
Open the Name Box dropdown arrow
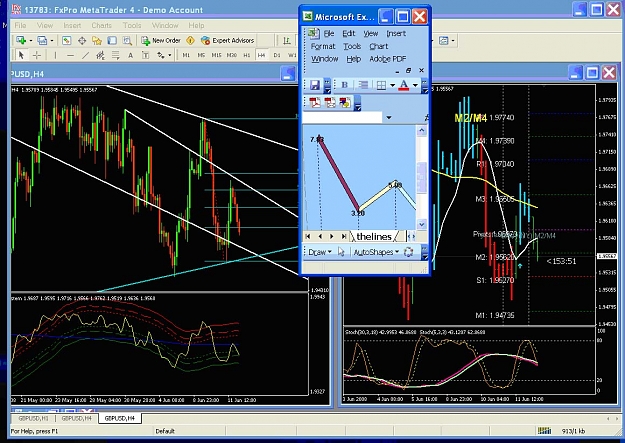(x=389, y=118)
